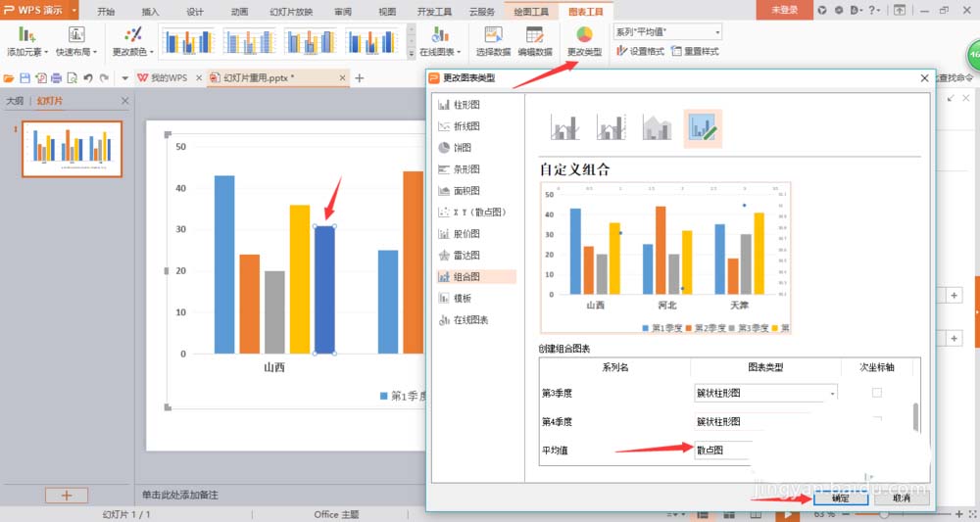Open the 视图 ribbon tab

coord(387,11)
